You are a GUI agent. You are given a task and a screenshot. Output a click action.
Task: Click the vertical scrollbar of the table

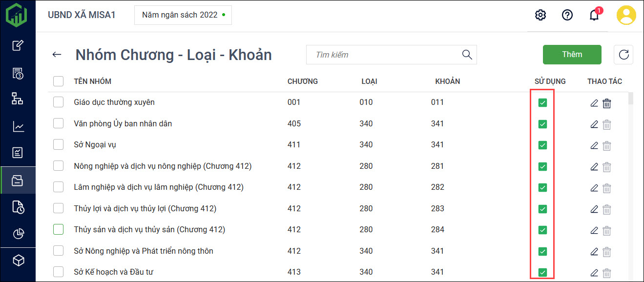coord(631,185)
